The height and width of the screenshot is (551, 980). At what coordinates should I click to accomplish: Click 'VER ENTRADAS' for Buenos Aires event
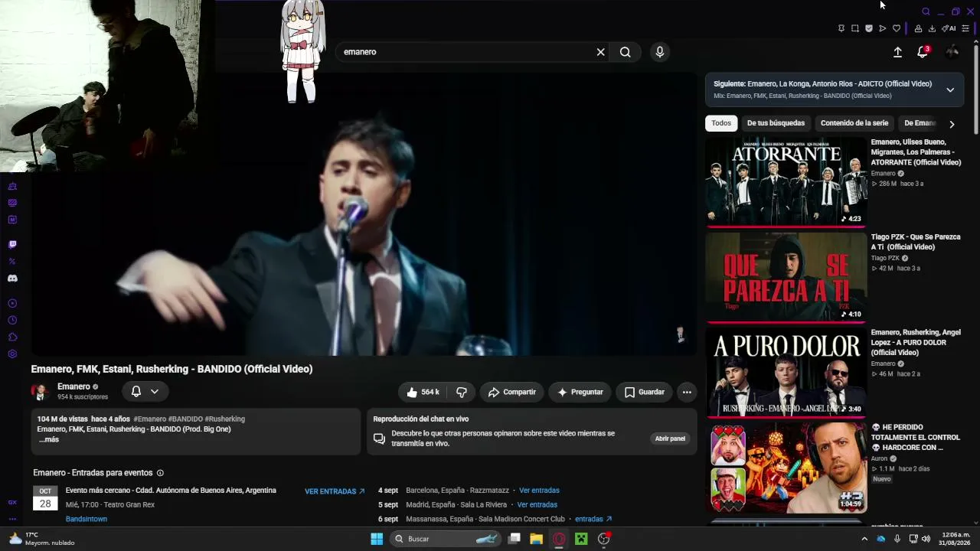tap(335, 491)
